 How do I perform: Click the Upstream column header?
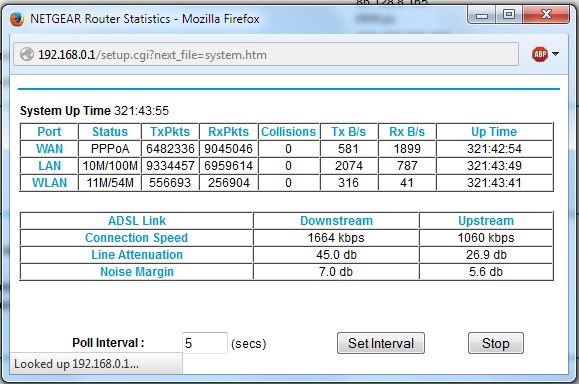pos(486,221)
